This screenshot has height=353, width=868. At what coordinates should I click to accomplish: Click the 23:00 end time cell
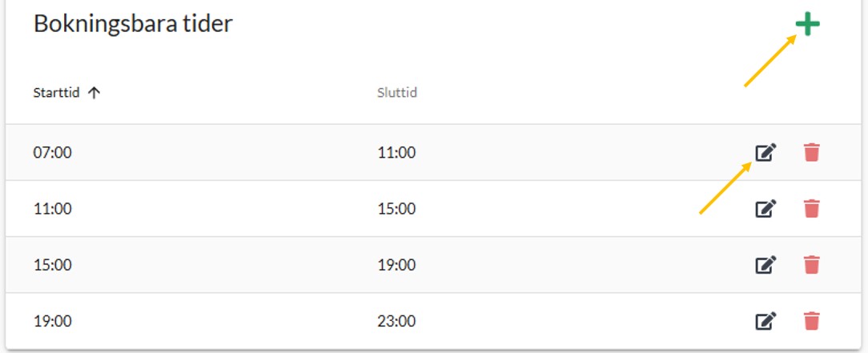(396, 322)
